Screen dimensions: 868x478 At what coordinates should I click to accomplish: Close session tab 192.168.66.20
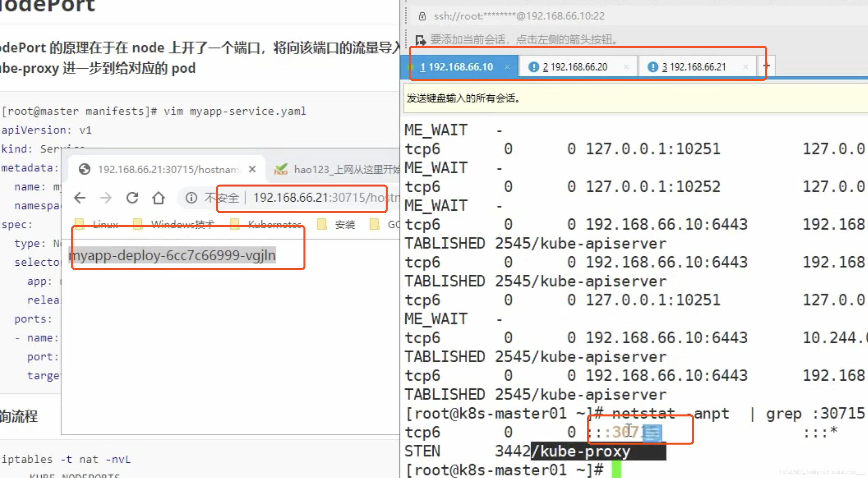pos(626,67)
